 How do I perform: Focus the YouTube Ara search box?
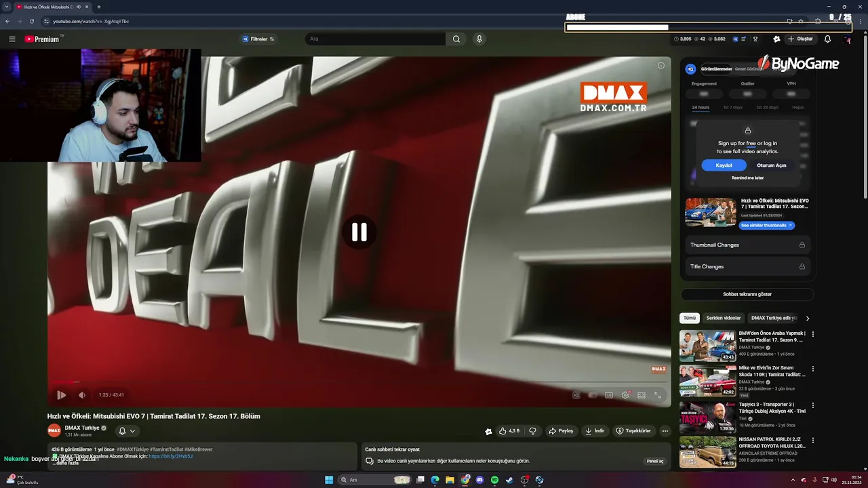pos(375,39)
